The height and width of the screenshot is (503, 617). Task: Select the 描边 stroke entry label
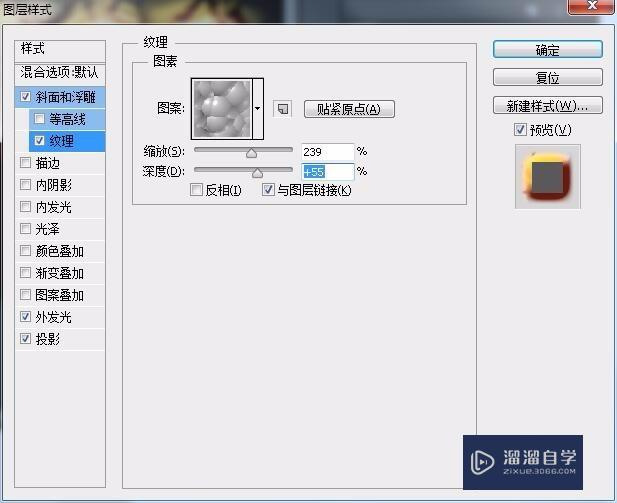pos(48,163)
